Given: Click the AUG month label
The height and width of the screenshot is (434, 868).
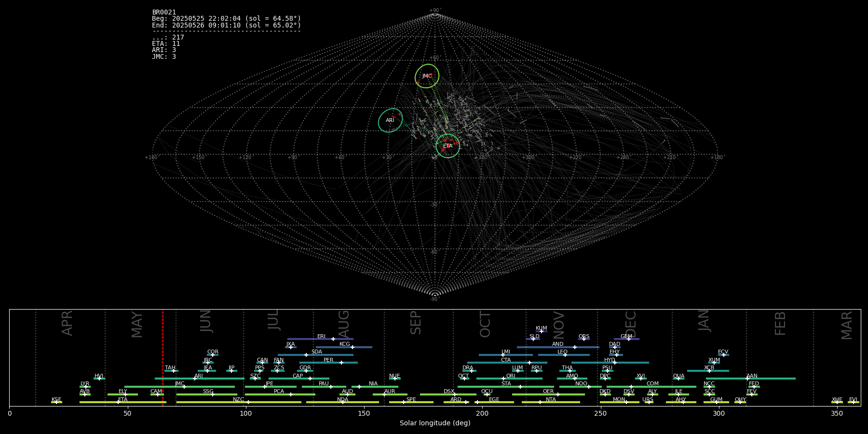Looking at the screenshot, I should coord(343,323).
